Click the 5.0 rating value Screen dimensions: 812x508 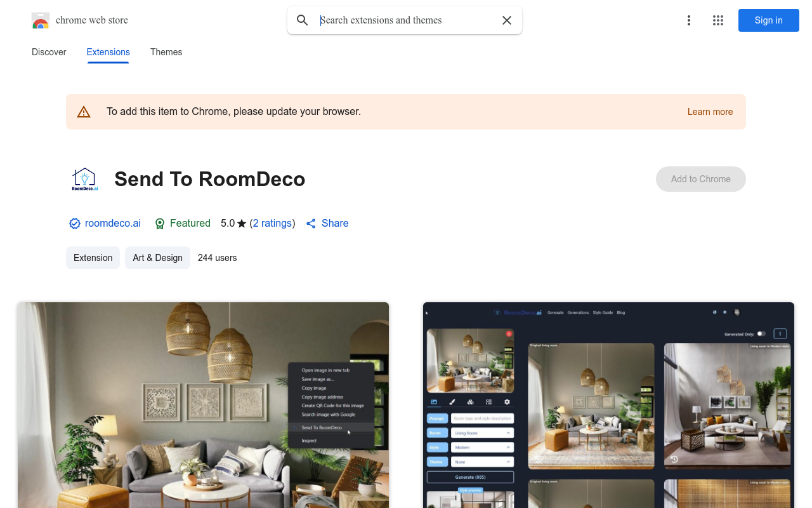pos(228,224)
